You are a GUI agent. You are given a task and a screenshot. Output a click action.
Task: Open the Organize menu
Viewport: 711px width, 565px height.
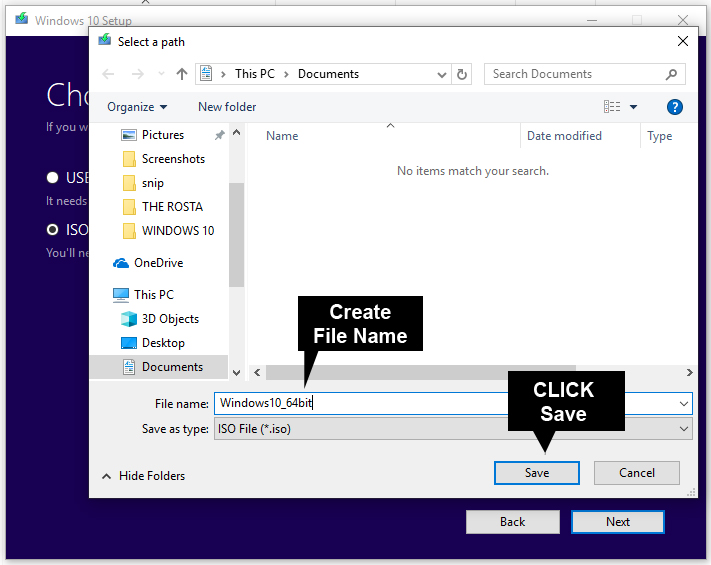click(137, 107)
